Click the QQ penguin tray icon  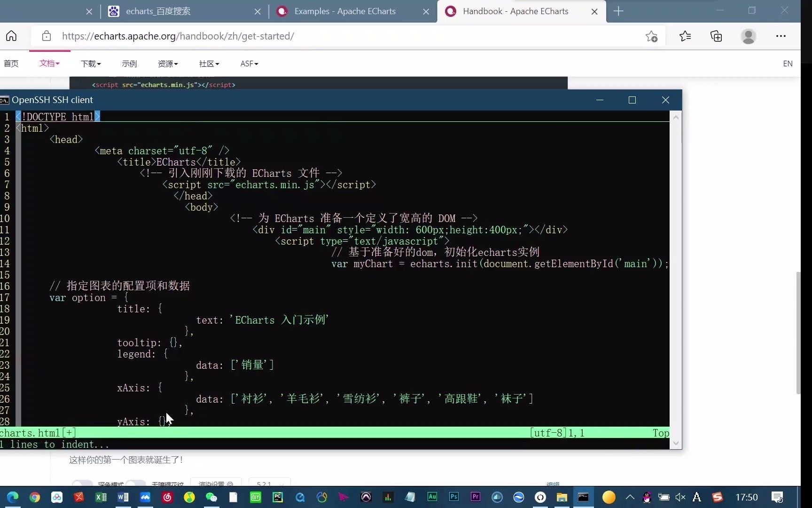647,497
